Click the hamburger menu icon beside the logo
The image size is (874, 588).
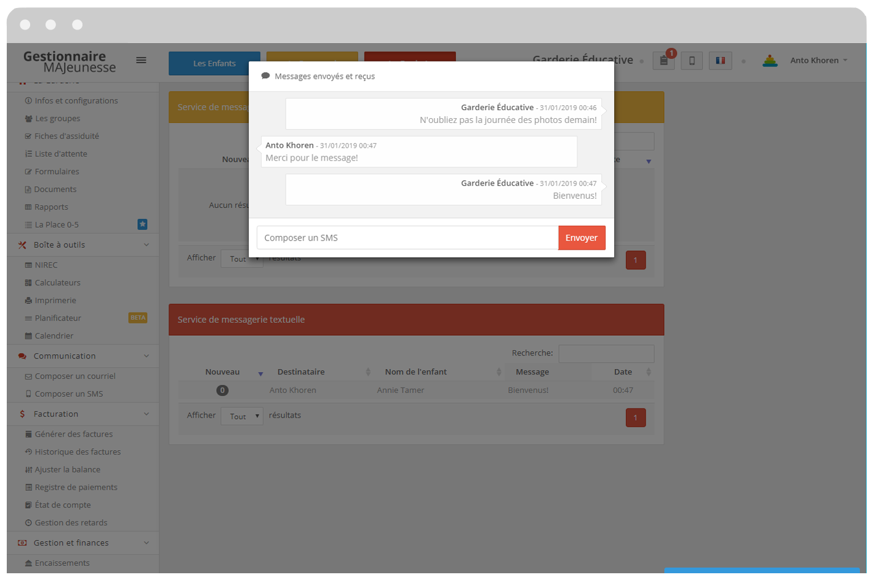coord(141,60)
